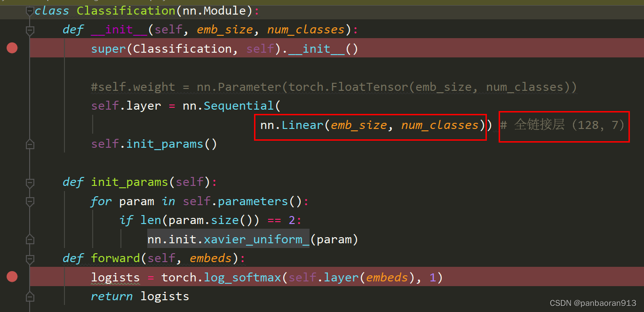The height and width of the screenshot is (312, 644).
Task: Click the logists variable being assigned
Action: pyautogui.click(x=115, y=277)
